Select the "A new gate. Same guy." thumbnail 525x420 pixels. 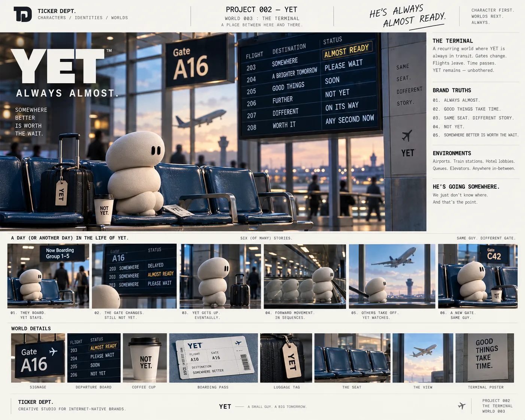478,276
